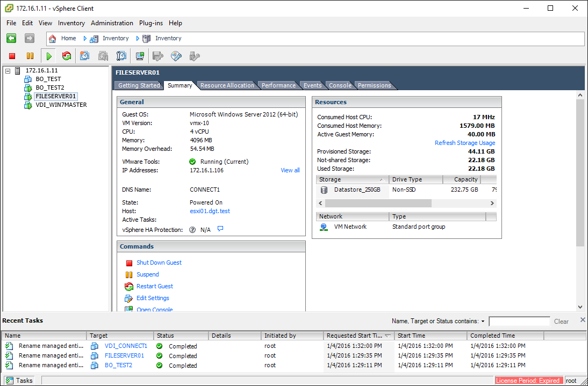
Task: Open the Plug-ins menu
Action: point(150,23)
